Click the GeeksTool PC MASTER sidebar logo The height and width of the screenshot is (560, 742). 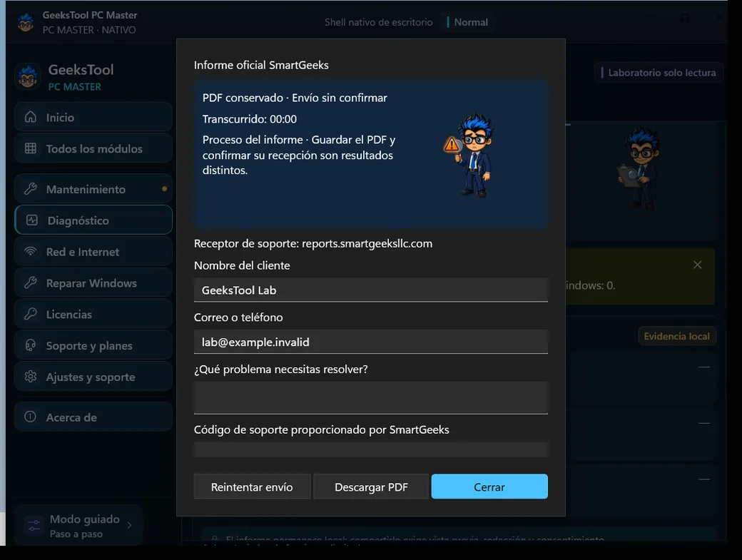[x=27, y=76]
